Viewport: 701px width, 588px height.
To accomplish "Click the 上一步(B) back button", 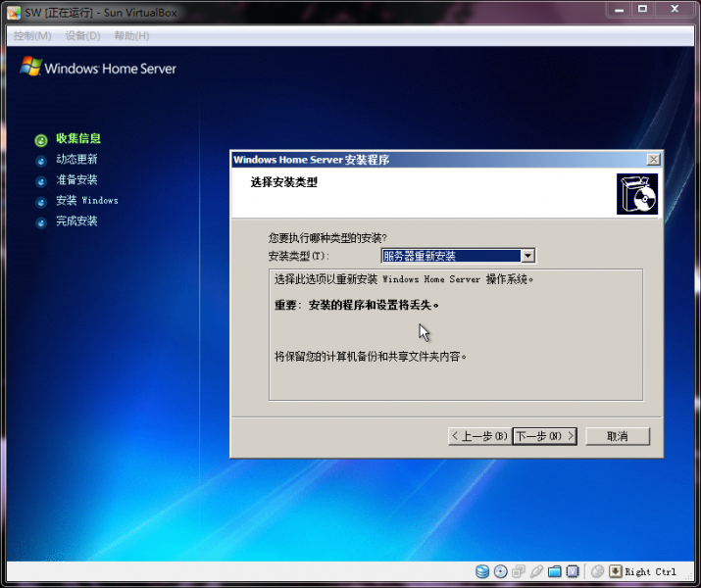I will pyautogui.click(x=479, y=436).
